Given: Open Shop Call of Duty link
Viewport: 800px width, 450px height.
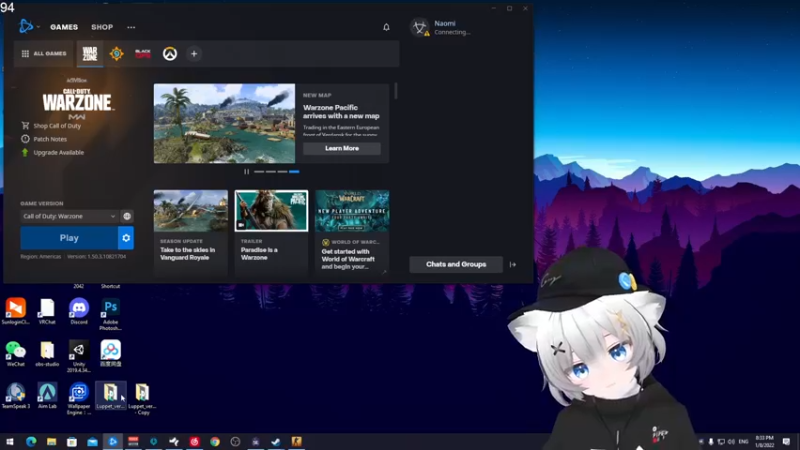Looking at the screenshot, I should click(x=51, y=126).
